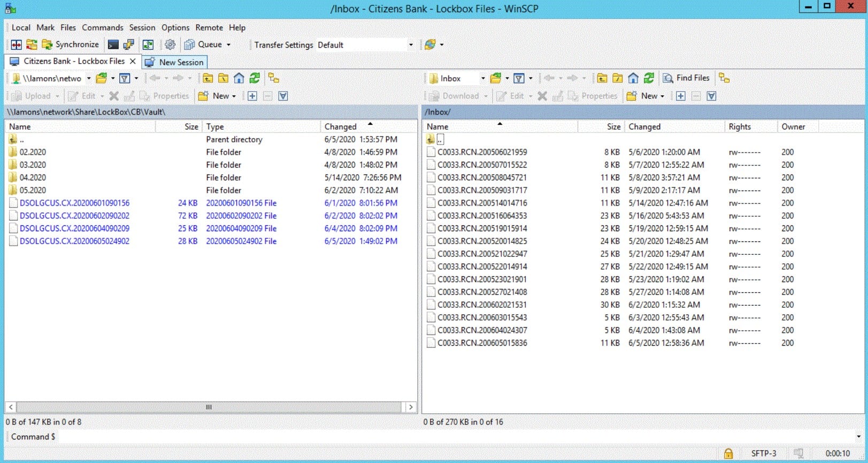Open the Queue toolbar button
The height and width of the screenshot is (463, 868).
click(203, 44)
